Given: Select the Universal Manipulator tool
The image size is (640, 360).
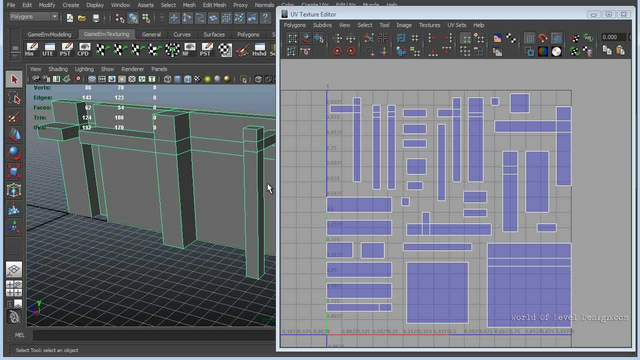Looking at the screenshot, I should (x=14, y=190).
